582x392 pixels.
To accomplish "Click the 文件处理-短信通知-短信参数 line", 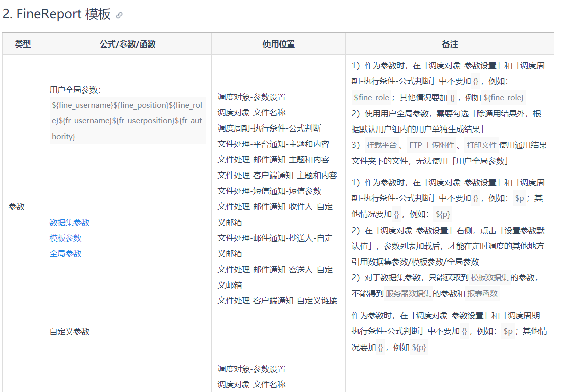I will (269, 191).
